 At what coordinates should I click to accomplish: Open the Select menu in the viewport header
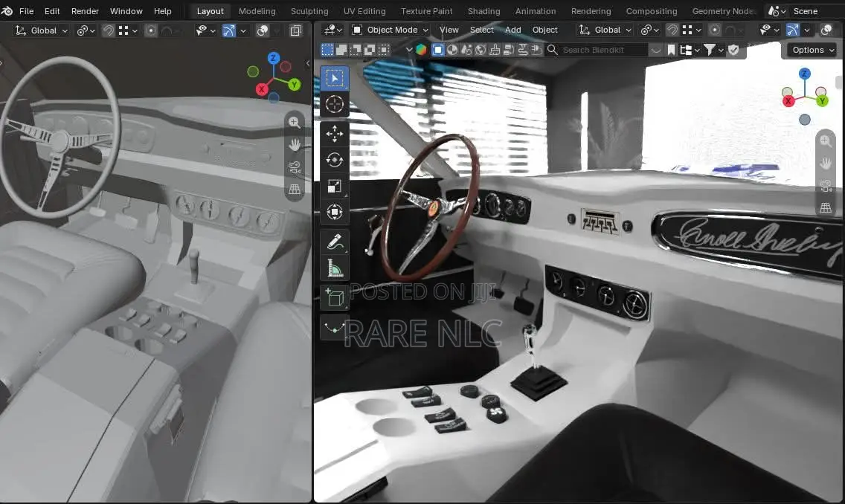coord(482,30)
